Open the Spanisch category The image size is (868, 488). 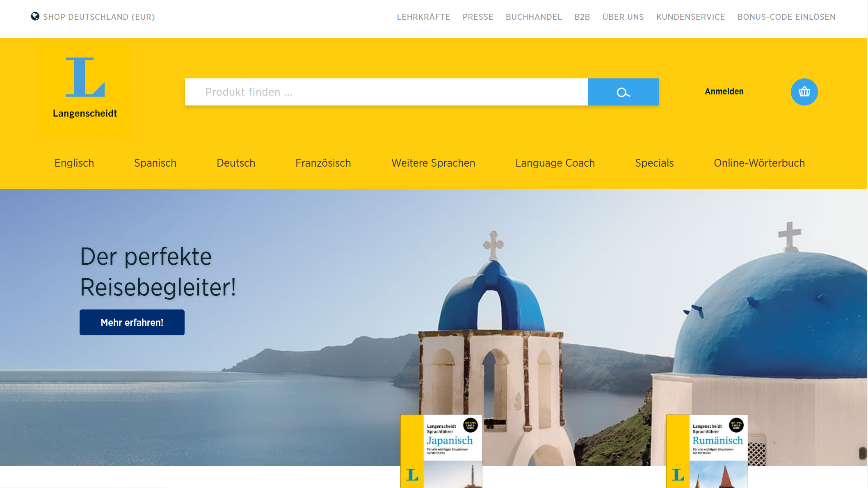coord(155,163)
